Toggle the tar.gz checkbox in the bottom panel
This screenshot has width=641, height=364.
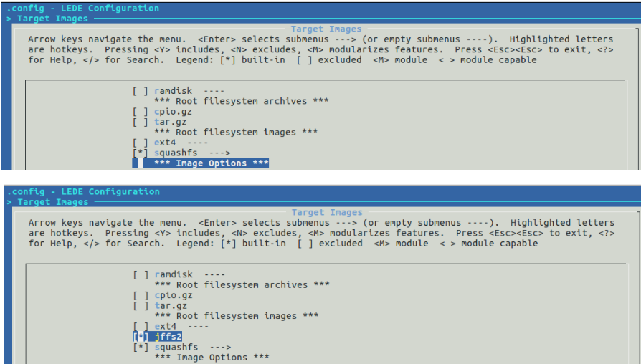(141, 306)
